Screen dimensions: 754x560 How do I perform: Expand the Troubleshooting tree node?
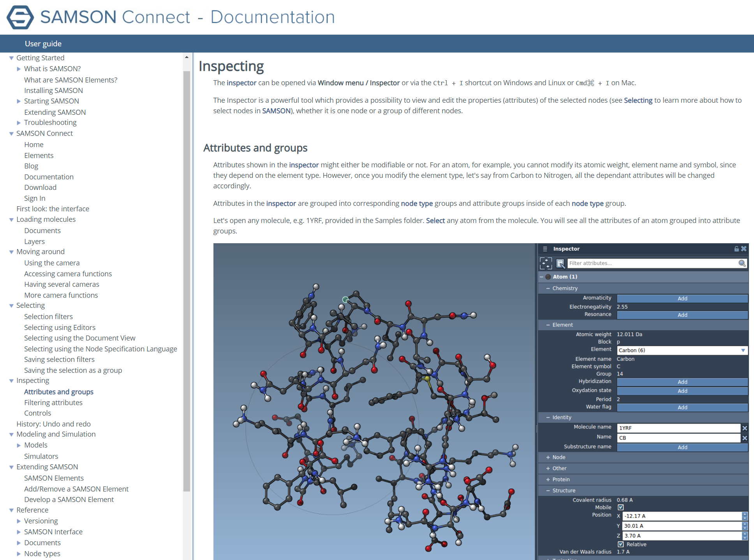click(x=19, y=123)
